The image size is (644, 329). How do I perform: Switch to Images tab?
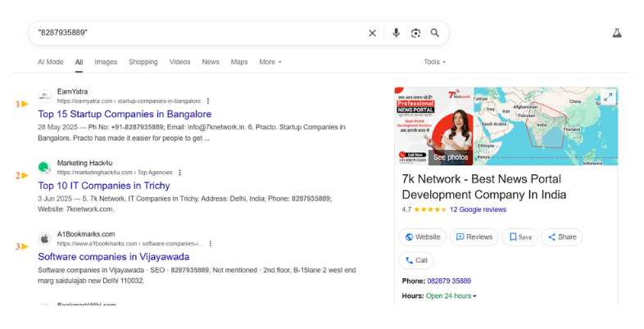106,62
